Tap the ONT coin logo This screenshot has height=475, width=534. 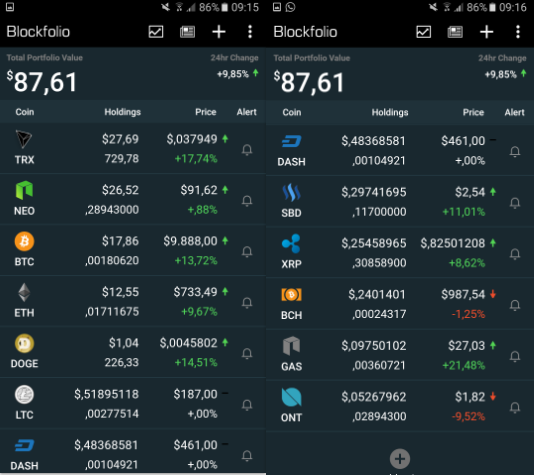[x=292, y=397]
